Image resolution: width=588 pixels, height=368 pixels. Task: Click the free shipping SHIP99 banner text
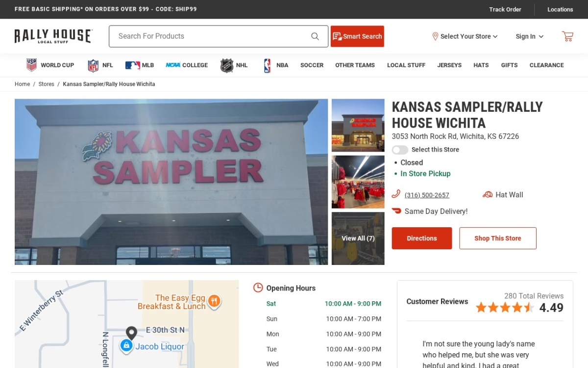click(105, 9)
